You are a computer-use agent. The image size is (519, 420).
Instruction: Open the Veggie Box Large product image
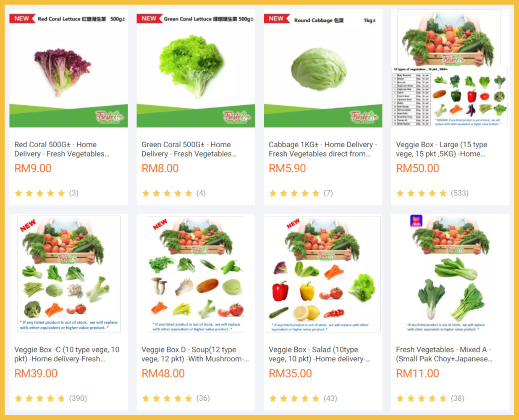tap(450, 68)
